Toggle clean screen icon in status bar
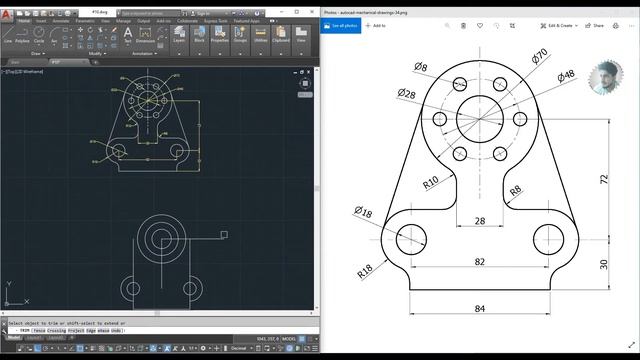 coord(307,348)
